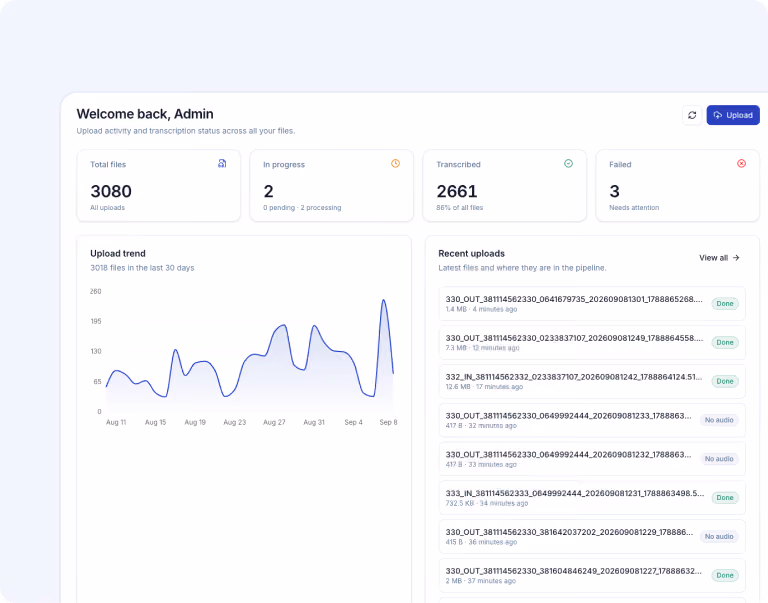Open upload ending 1788865268 from 4 minutes ago

pyautogui.click(x=592, y=304)
